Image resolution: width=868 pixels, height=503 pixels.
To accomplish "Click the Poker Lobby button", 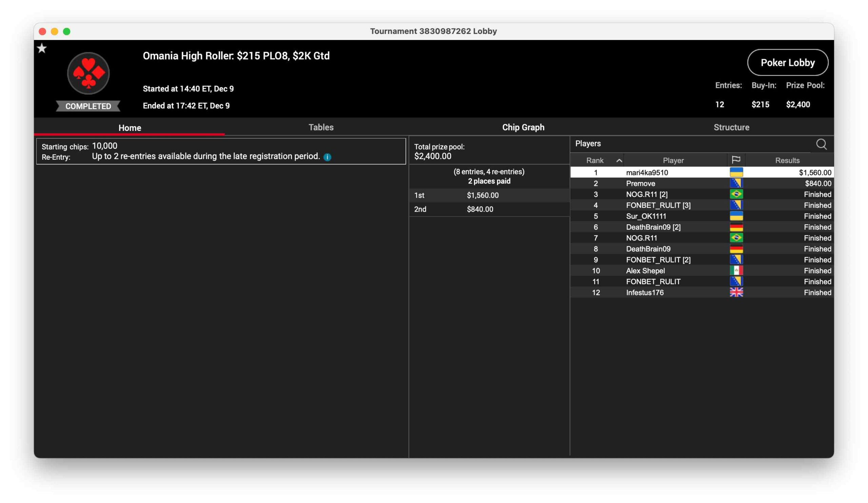I will click(787, 63).
